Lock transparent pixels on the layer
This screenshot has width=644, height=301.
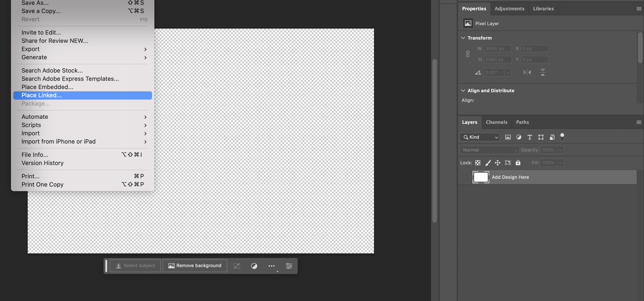point(478,163)
